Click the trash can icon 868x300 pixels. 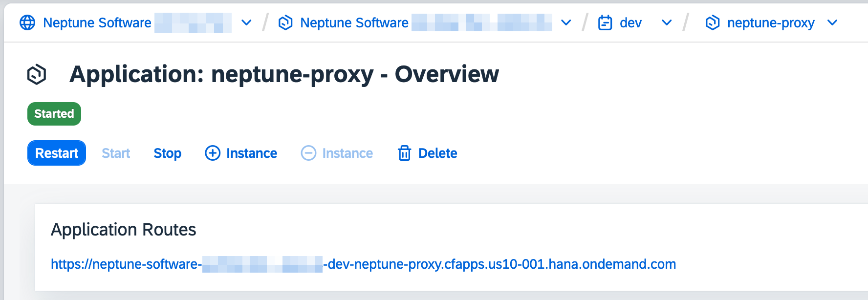[405, 153]
